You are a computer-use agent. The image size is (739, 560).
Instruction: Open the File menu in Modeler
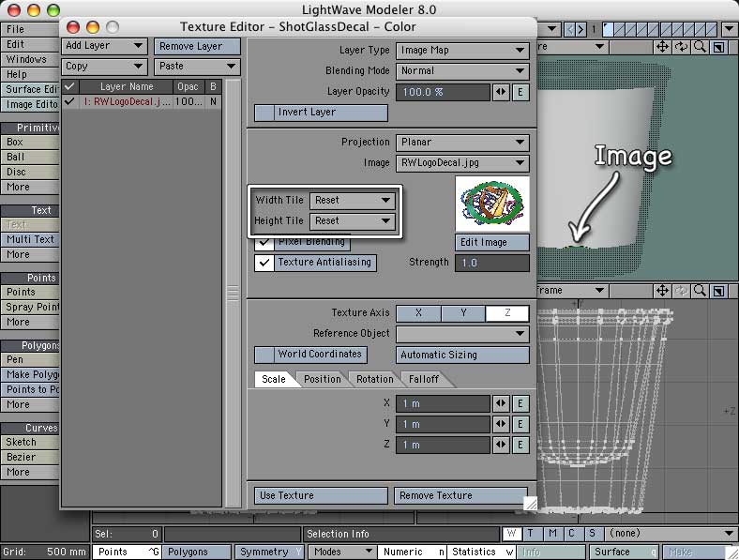(30, 29)
